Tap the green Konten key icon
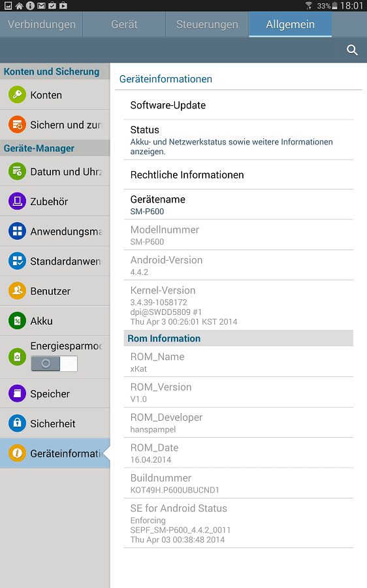367x588 pixels. (x=17, y=95)
